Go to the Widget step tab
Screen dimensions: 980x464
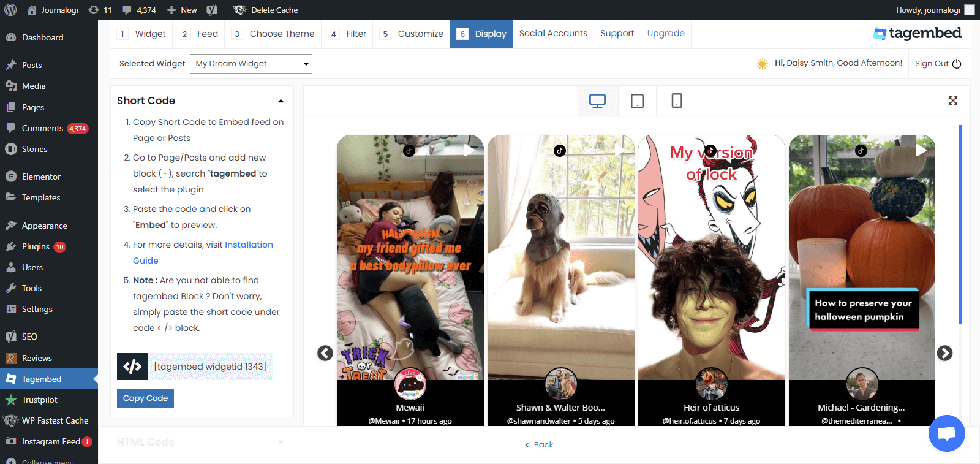(x=142, y=34)
